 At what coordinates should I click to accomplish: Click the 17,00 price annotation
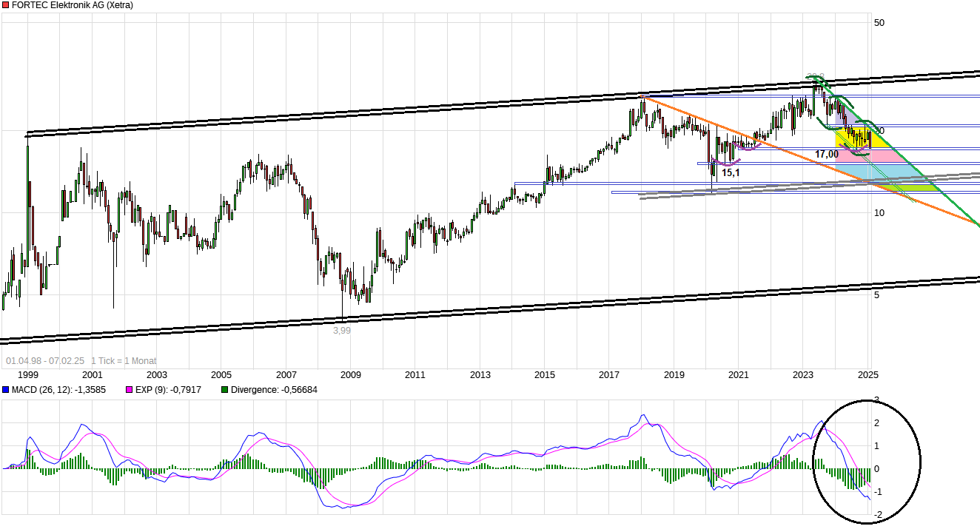(826, 154)
